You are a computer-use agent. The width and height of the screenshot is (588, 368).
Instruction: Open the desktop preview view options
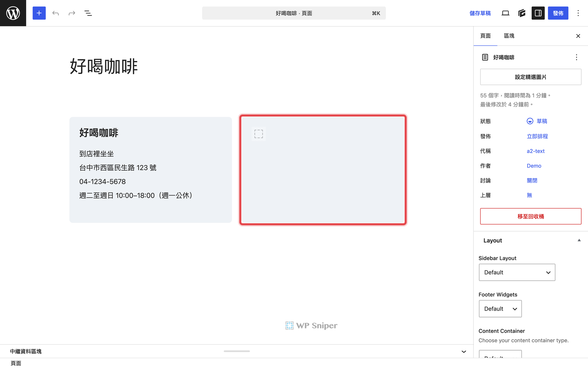505,13
